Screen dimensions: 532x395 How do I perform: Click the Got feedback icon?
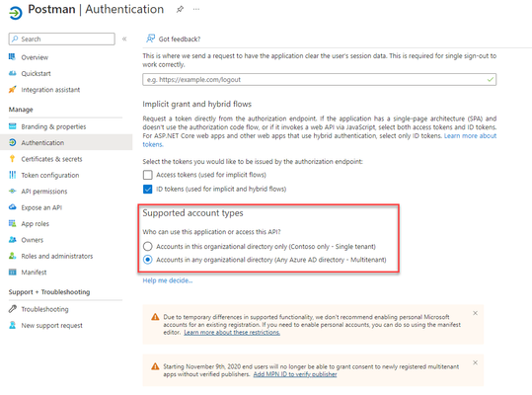[150, 39]
